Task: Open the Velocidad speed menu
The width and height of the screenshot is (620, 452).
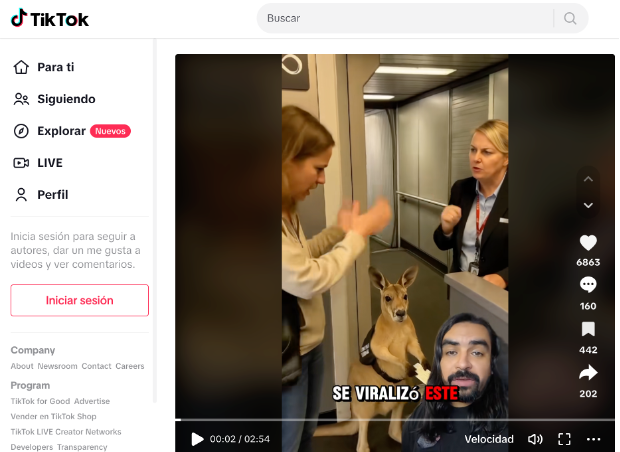Action: 489,439
